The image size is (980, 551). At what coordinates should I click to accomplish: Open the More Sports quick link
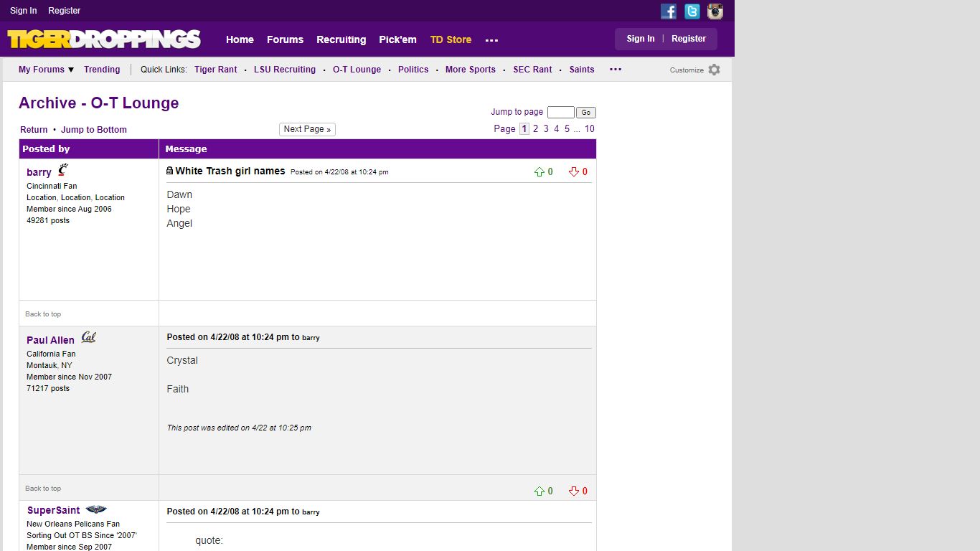[471, 70]
